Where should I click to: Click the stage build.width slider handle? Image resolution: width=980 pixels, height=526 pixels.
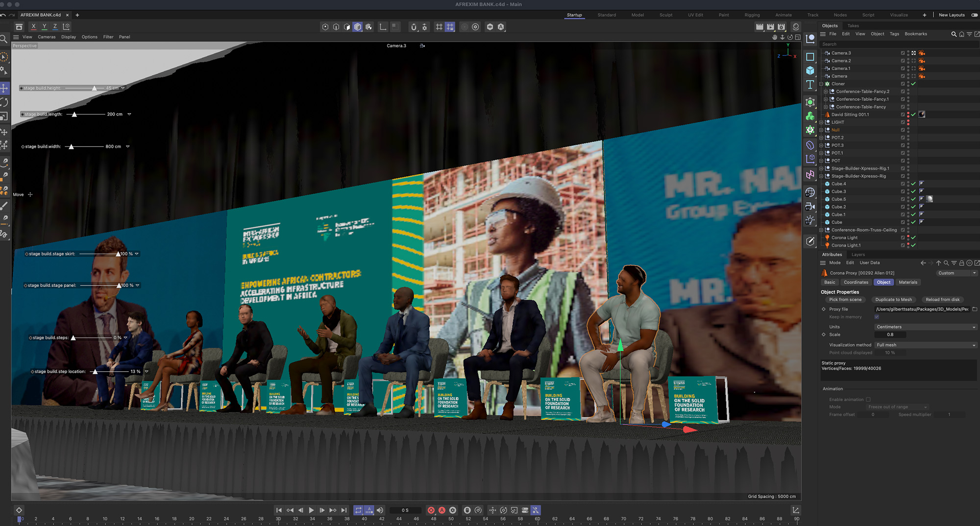(x=72, y=147)
